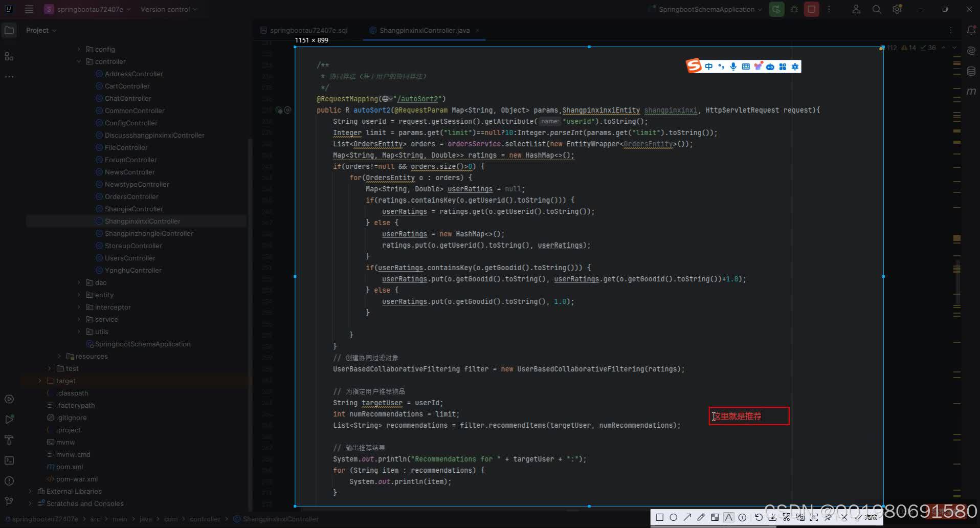Open the Terminal tool window
The image size is (980, 528).
click(9, 460)
